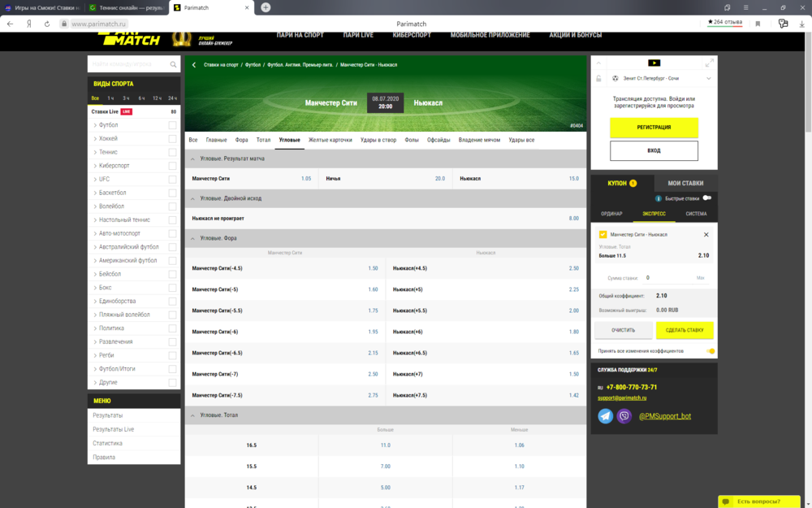Close the Parimatch browser tab

(x=247, y=8)
